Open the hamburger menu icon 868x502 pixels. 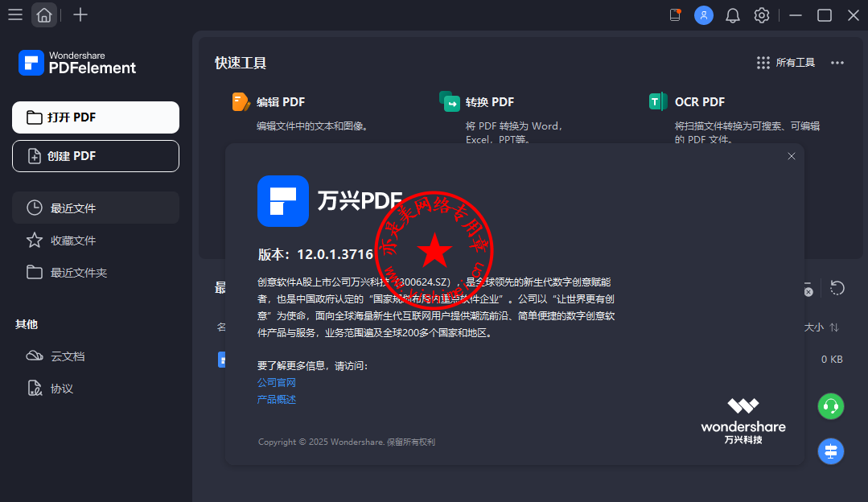15,15
